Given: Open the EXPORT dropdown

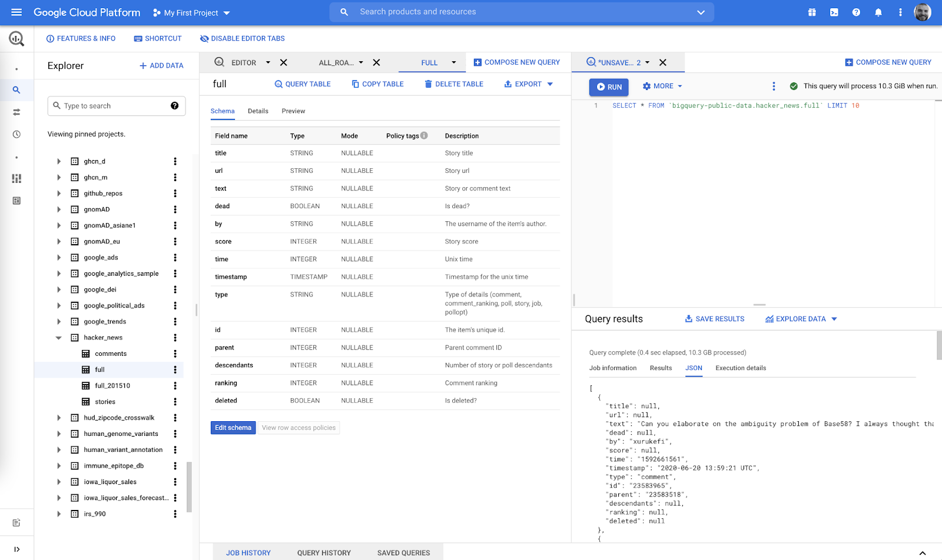Looking at the screenshot, I should (x=528, y=84).
